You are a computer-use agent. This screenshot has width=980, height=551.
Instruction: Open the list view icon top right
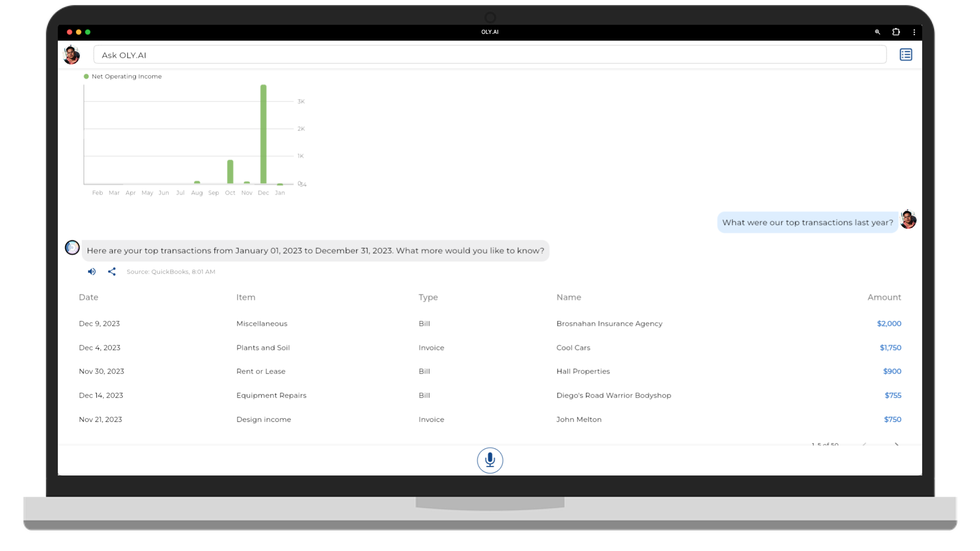tap(906, 55)
